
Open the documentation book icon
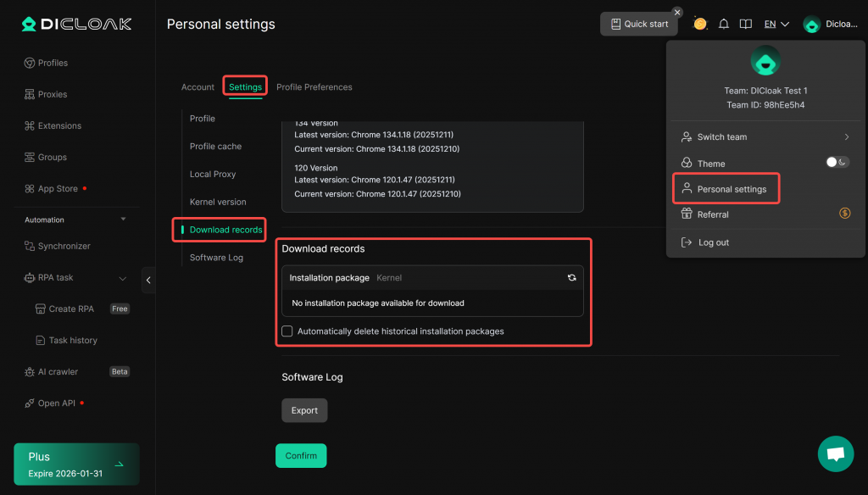click(x=745, y=25)
